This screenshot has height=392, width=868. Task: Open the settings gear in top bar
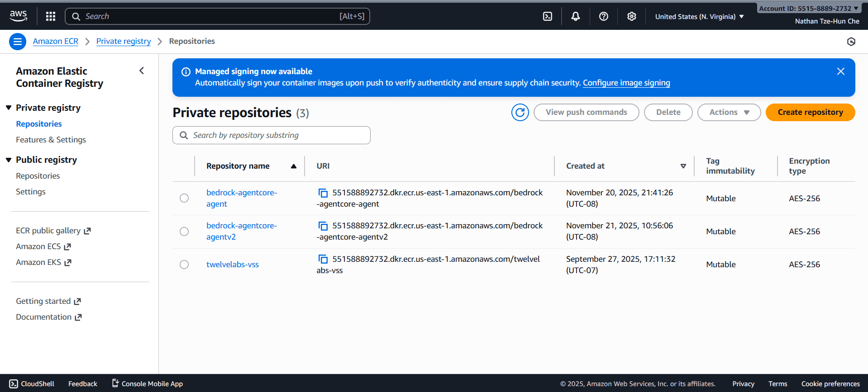pyautogui.click(x=632, y=16)
